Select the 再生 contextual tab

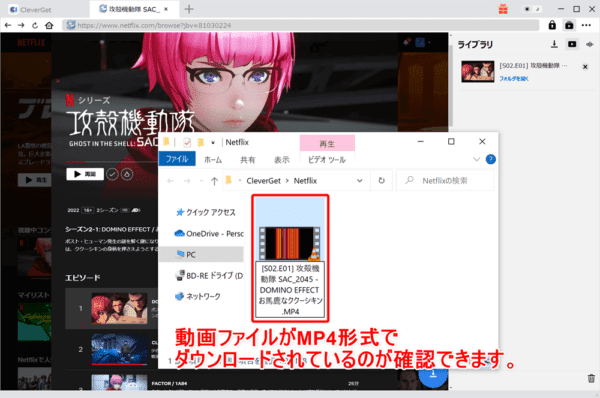(x=327, y=144)
